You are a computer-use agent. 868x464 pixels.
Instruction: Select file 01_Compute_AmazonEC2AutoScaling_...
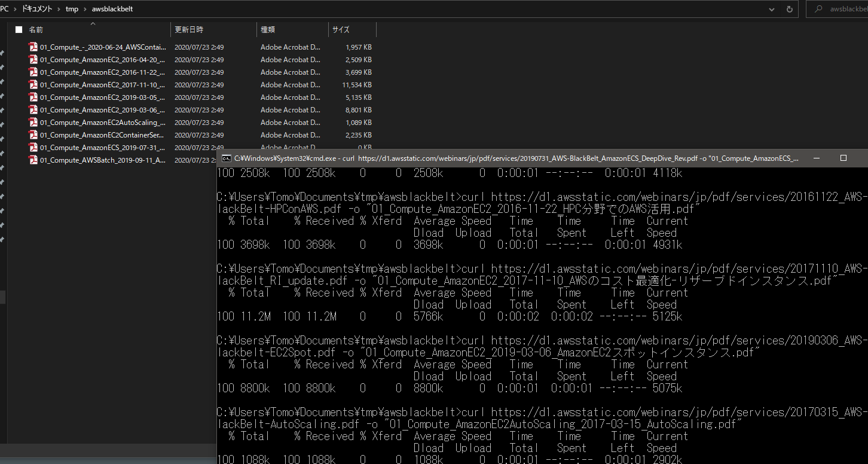point(103,122)
